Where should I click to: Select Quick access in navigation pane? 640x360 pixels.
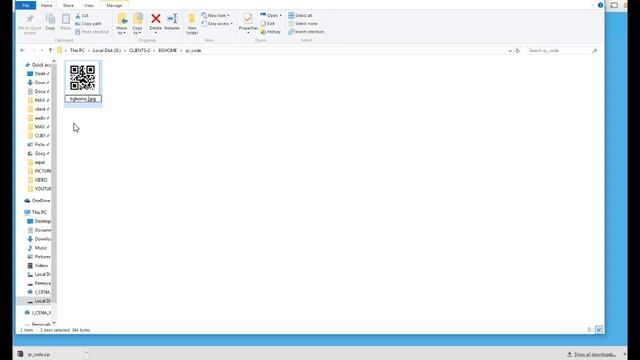pyautogui.click(x=38, y=65)
